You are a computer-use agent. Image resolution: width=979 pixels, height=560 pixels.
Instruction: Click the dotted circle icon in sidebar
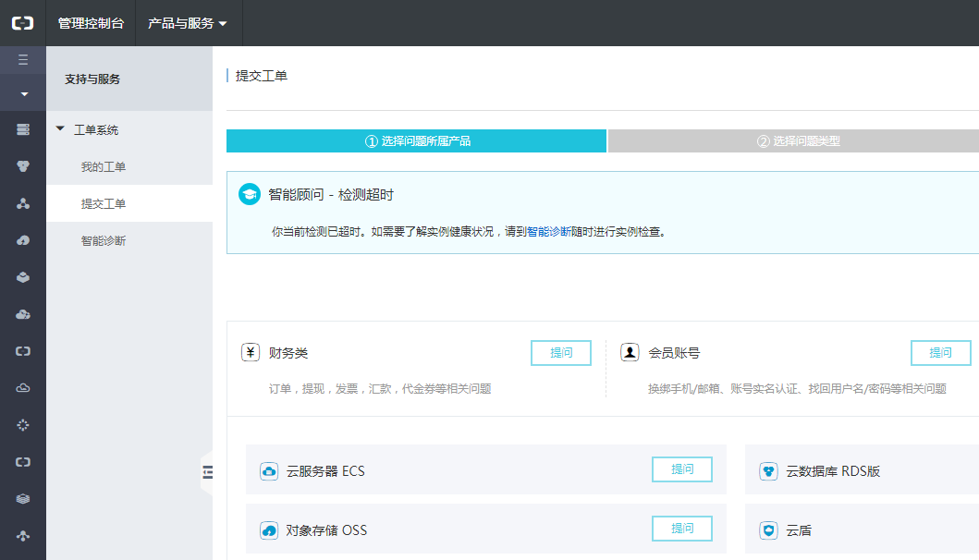pos(23,425)
